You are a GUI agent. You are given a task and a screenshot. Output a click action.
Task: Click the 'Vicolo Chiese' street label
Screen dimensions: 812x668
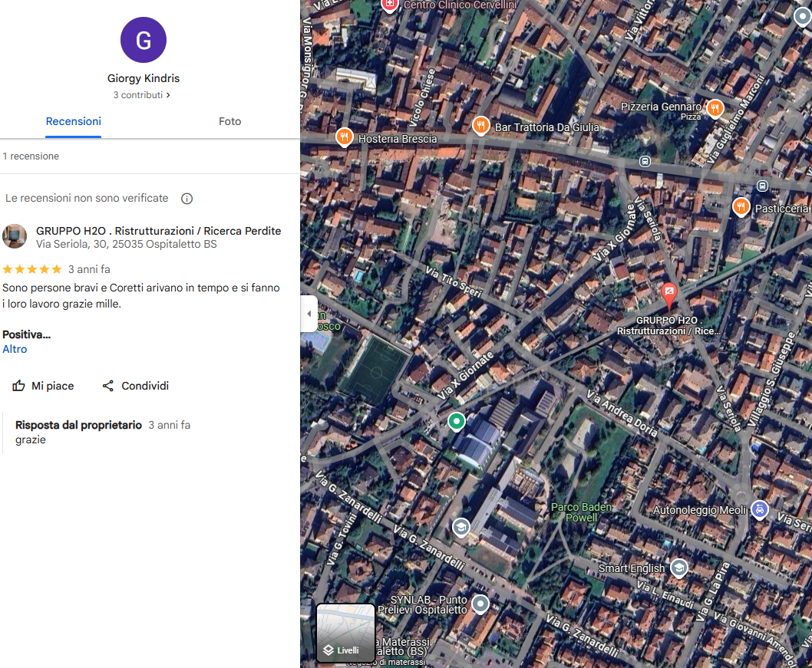click(x=421, y=98)
